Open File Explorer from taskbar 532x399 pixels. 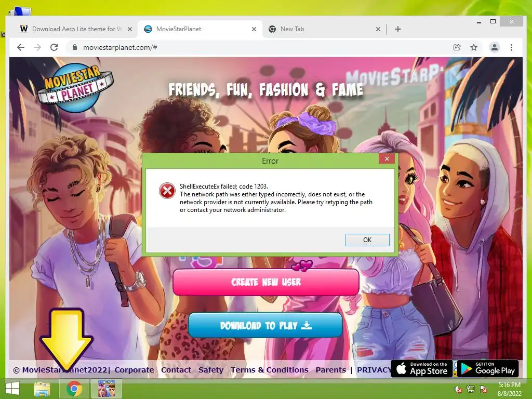pos(42,389)
